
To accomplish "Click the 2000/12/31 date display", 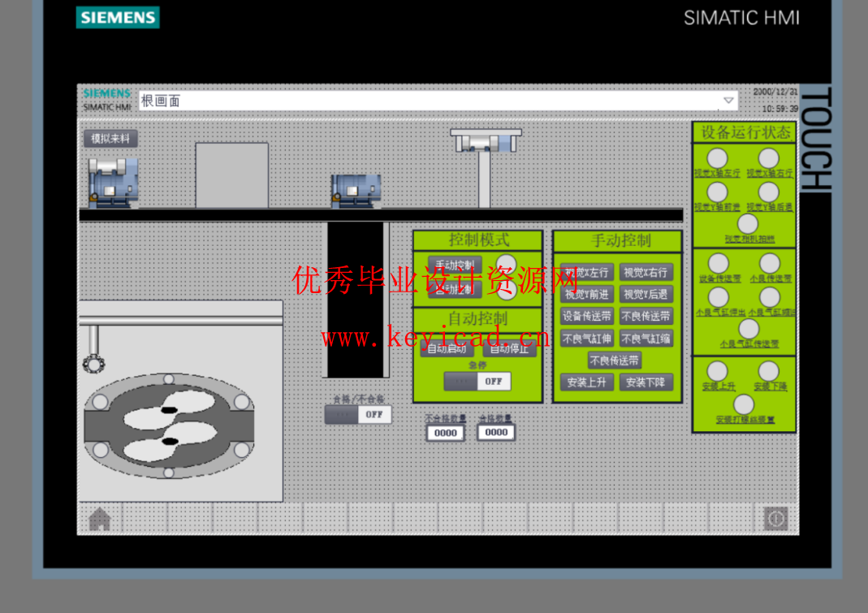I will pyautogui.click(x=775, y=92).
